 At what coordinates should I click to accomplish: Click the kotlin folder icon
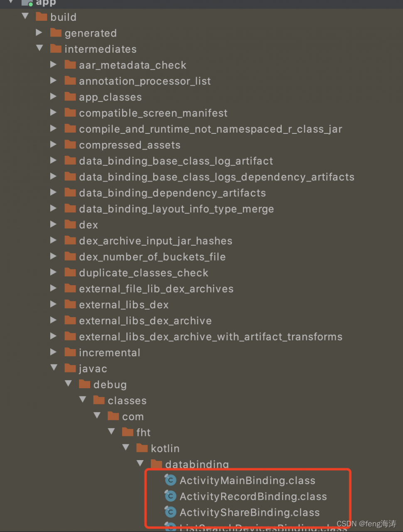[142, 448]
